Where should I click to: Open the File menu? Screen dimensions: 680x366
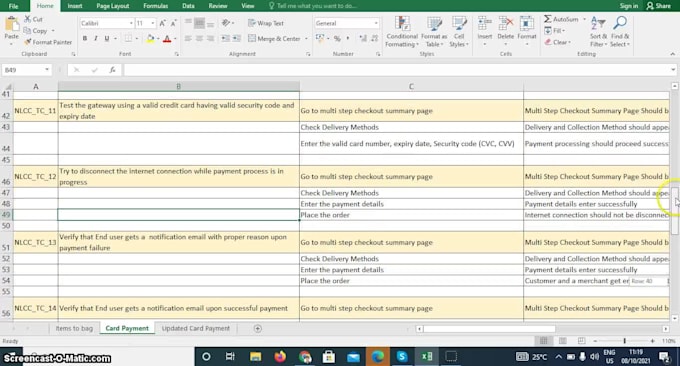click(x=13, y=6)
